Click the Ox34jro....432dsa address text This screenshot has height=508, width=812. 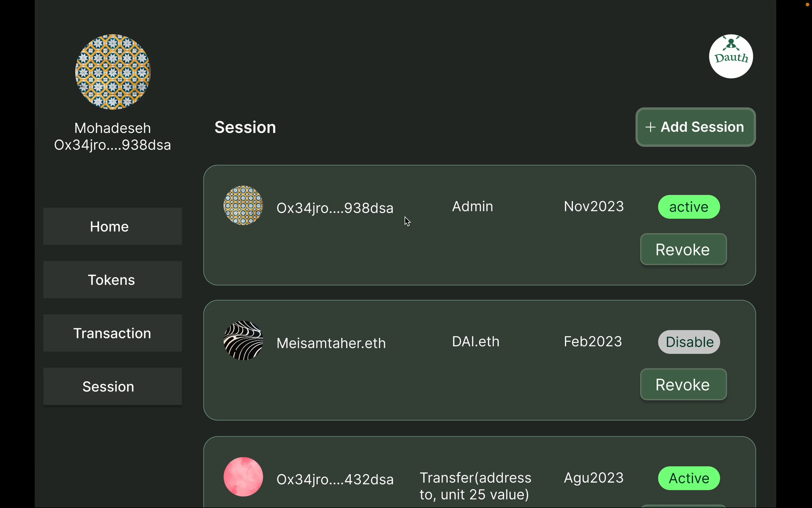(x=335, y=479)
